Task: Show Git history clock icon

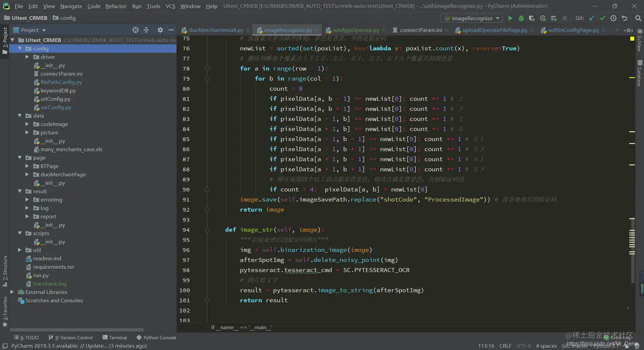Action: (613, 18)
